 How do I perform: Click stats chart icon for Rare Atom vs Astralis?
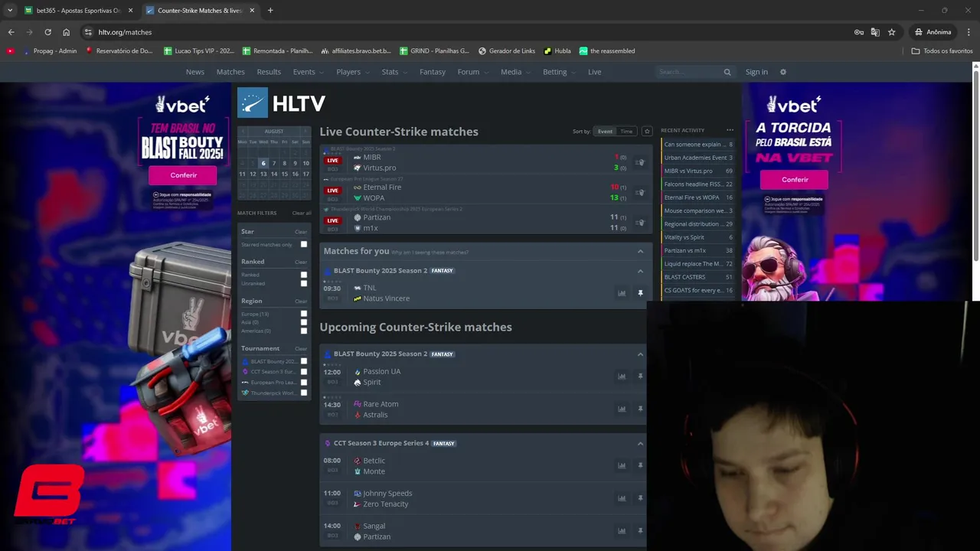point(622,409)
